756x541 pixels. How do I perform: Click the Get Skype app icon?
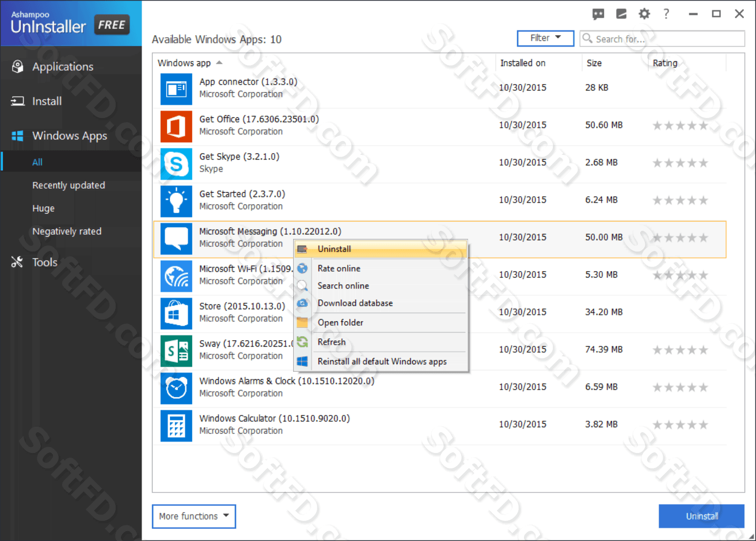(x=176, y=163)
